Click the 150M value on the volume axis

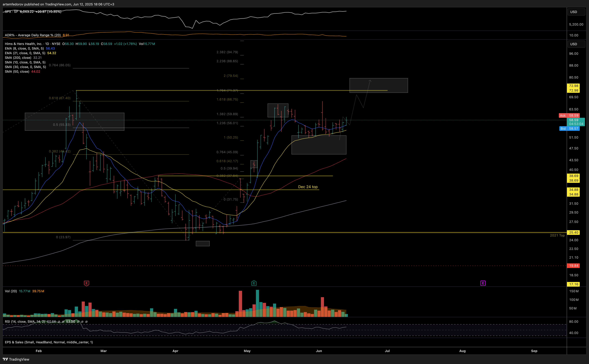point(574,291)
